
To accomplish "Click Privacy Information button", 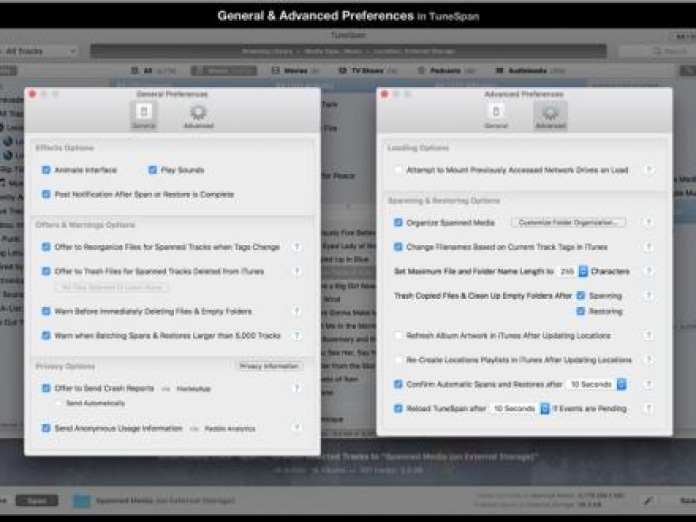I will (x=269, y=366).
